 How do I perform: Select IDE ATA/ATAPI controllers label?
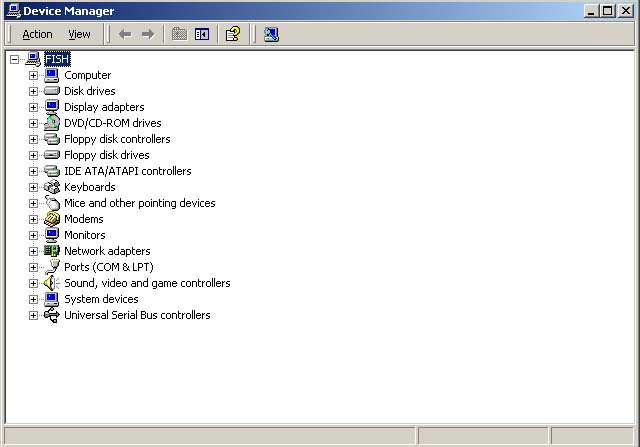click(127, 171)
